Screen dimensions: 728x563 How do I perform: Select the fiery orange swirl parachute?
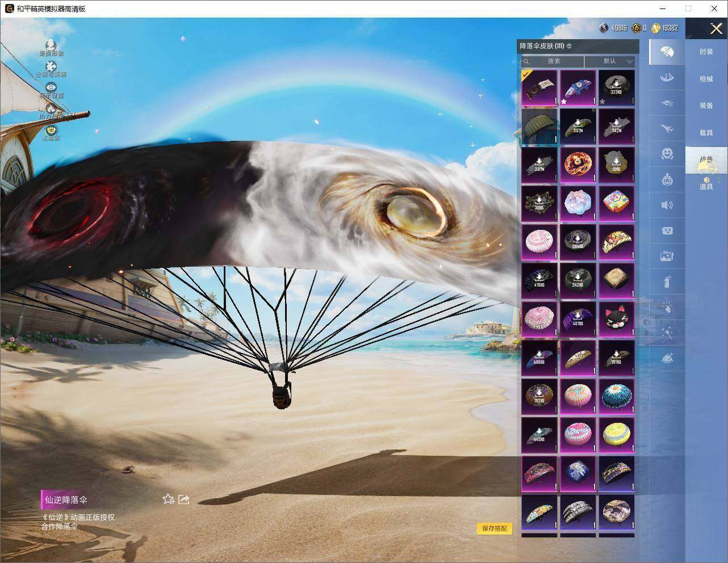(578, 165)
